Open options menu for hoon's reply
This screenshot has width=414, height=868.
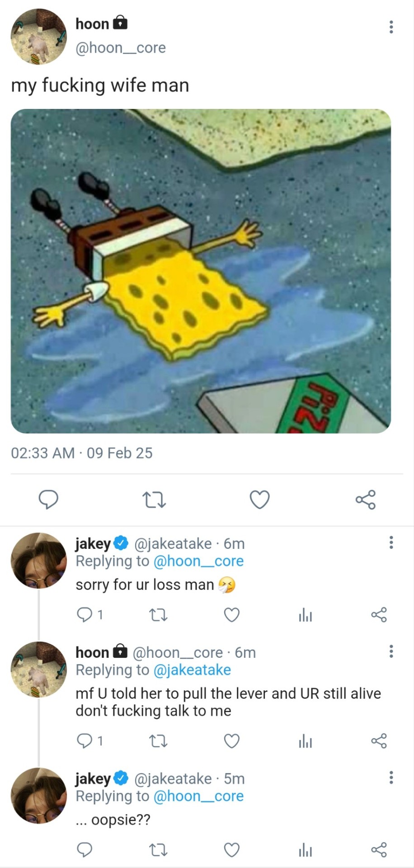click(391, 651)
